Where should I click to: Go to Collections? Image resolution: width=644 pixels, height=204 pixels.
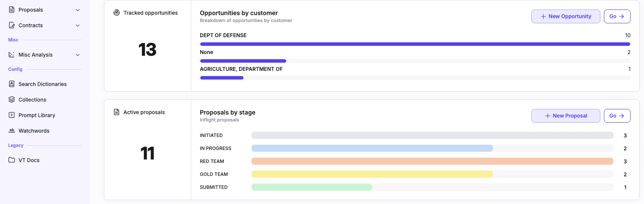point(44,99)
